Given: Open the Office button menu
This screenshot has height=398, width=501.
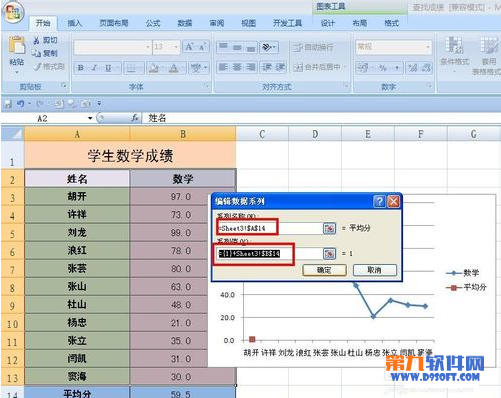Looking at the screenshot, I should click(13, 12).
